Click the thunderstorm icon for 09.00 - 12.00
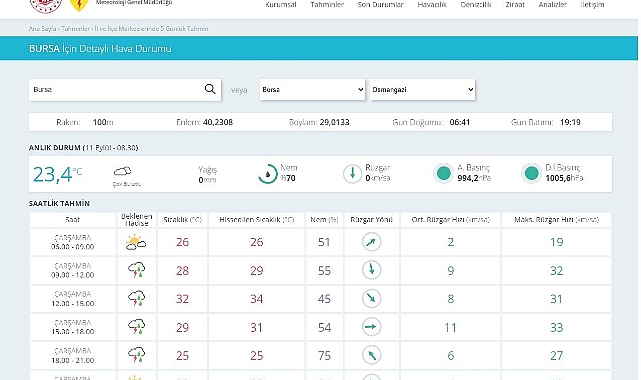 136,270
